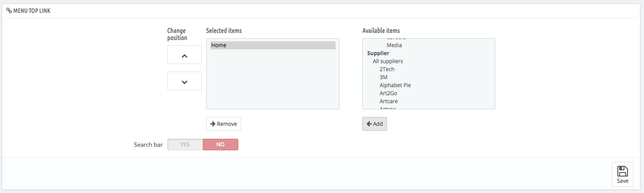This screenshot has width=644, height=193.
Task: Click the Save floppy disk icon
Action: pyautogui.click(x=622, y=171)
